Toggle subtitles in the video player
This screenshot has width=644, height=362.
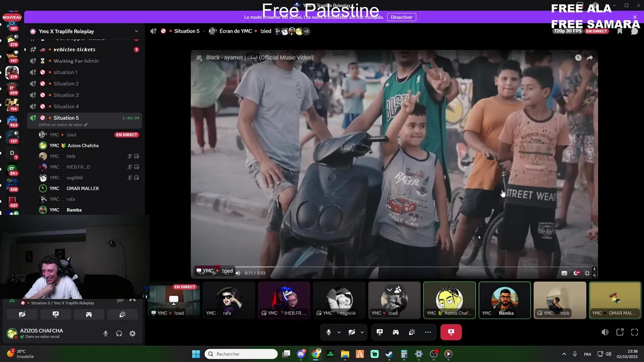click(564, 273)
